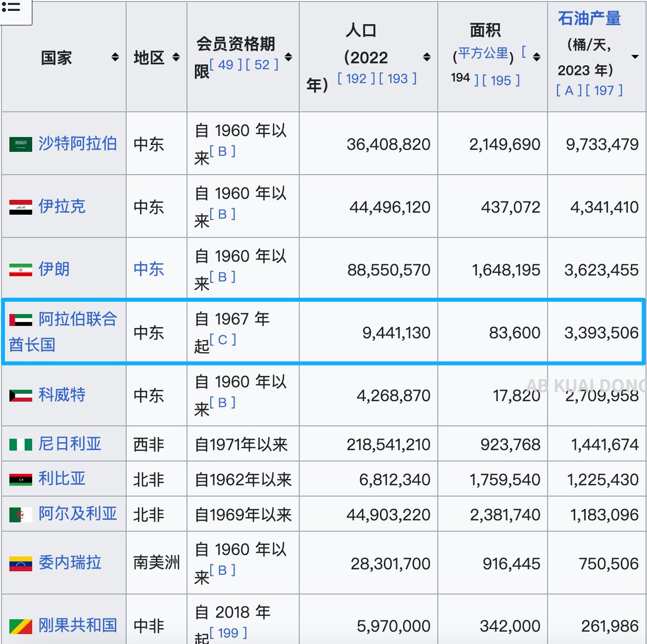Image resolution: width=647 pixels, height=644 pixels.
Task: Open footnote A in oil production header
Action: coord(569,91)
